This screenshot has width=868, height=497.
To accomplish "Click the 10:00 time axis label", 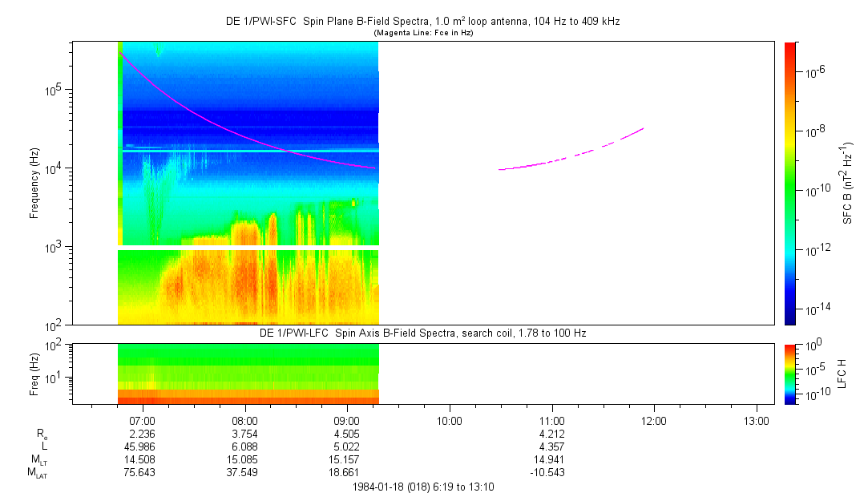I will coord(449,420).
